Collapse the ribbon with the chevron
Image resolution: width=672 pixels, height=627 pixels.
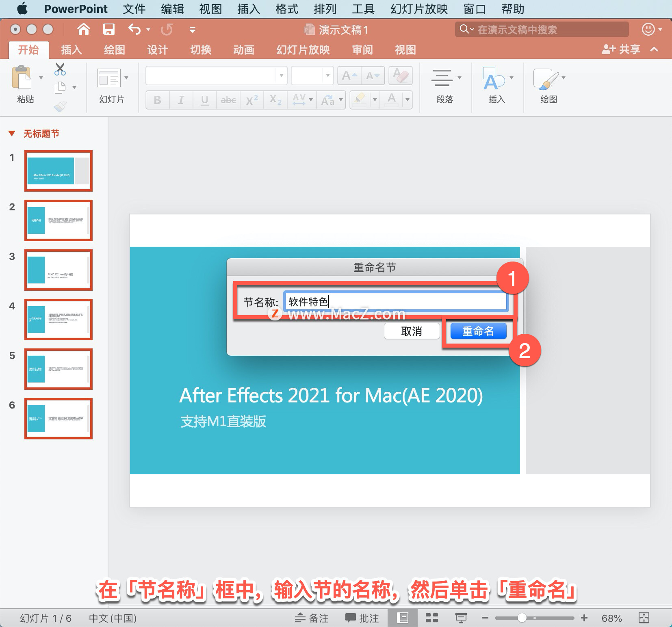coord(654,50)
